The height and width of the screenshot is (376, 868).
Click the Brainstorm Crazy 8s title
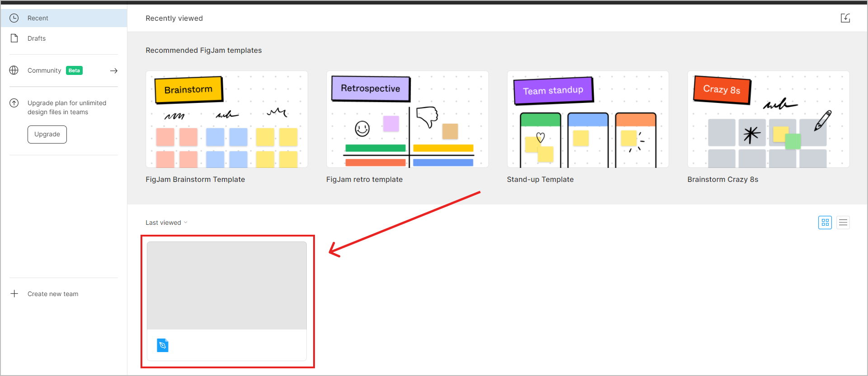(723, 179)
